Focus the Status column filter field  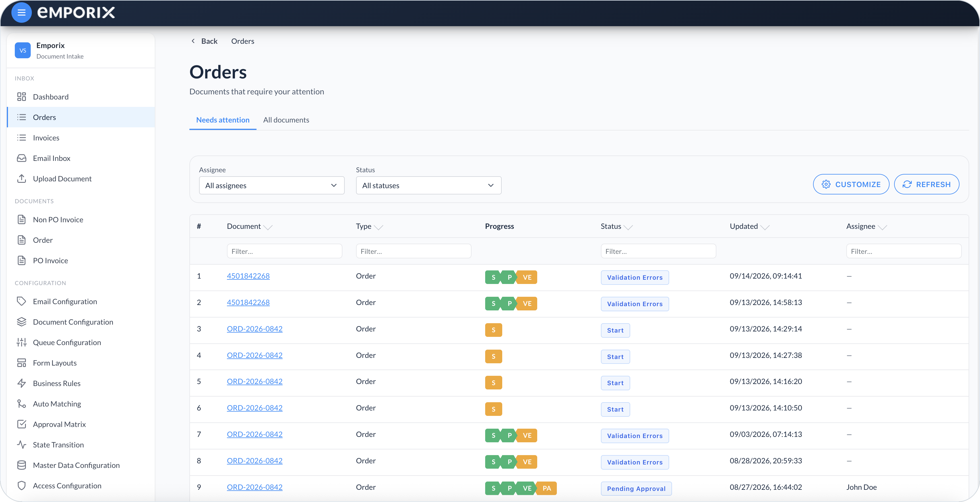click(x=658, y=251)
